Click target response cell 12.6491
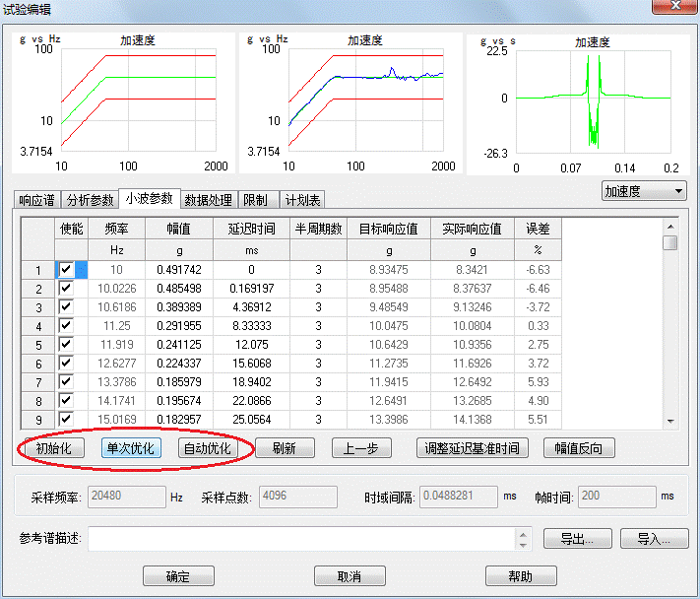 388,401
